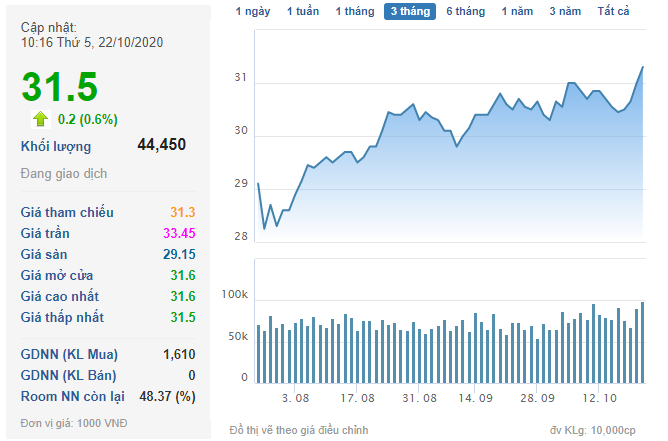Open the '6 tháng' chart view
668x441 pixels.
click(x=465, y=12)
